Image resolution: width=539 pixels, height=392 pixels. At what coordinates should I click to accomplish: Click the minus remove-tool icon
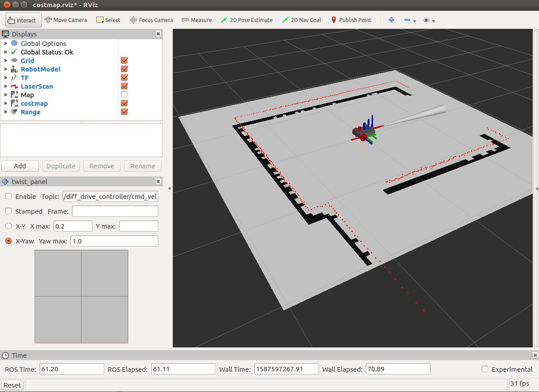(407, 20)
